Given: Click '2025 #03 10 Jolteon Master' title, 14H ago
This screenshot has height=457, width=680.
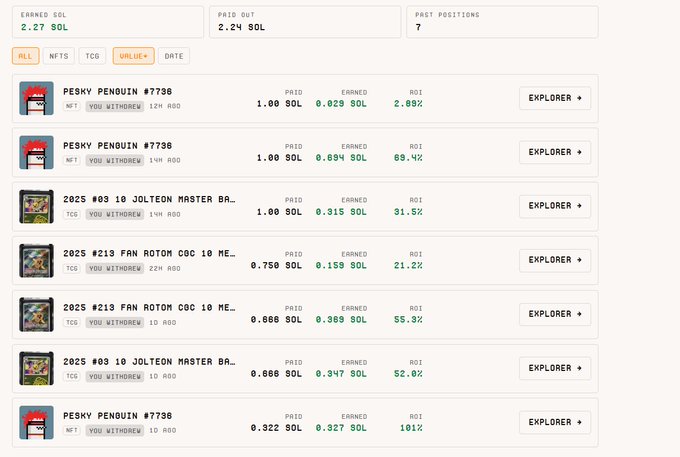Looking at the screenshot, I should coord(149,199).
